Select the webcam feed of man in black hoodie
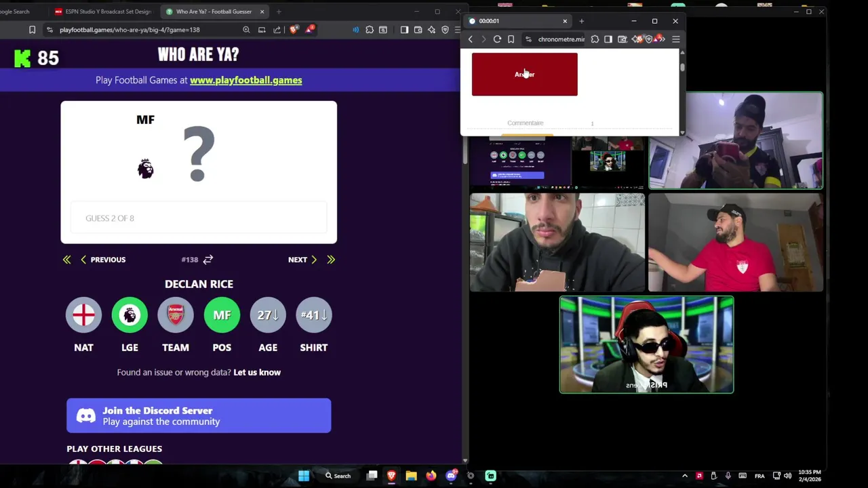868x488 pixels. (x=557, y=243)
